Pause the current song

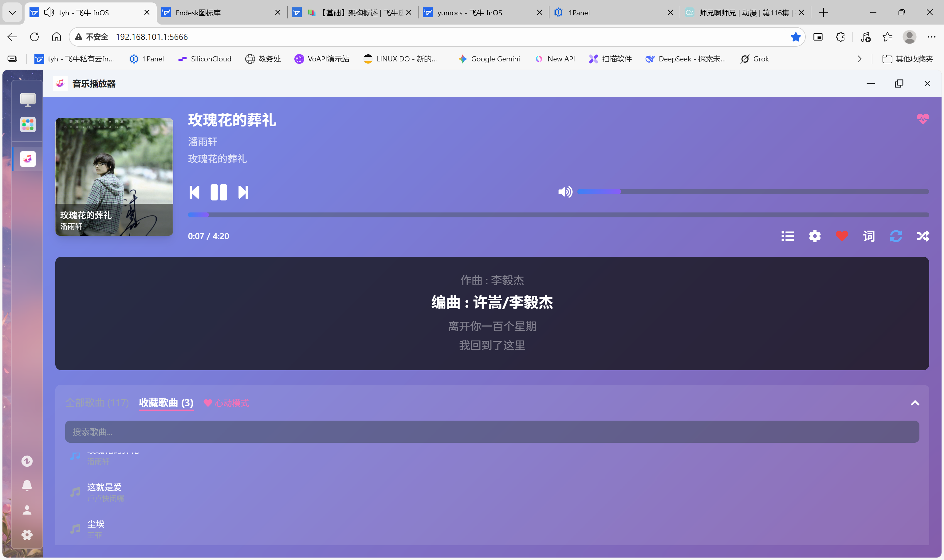(218, 192)
